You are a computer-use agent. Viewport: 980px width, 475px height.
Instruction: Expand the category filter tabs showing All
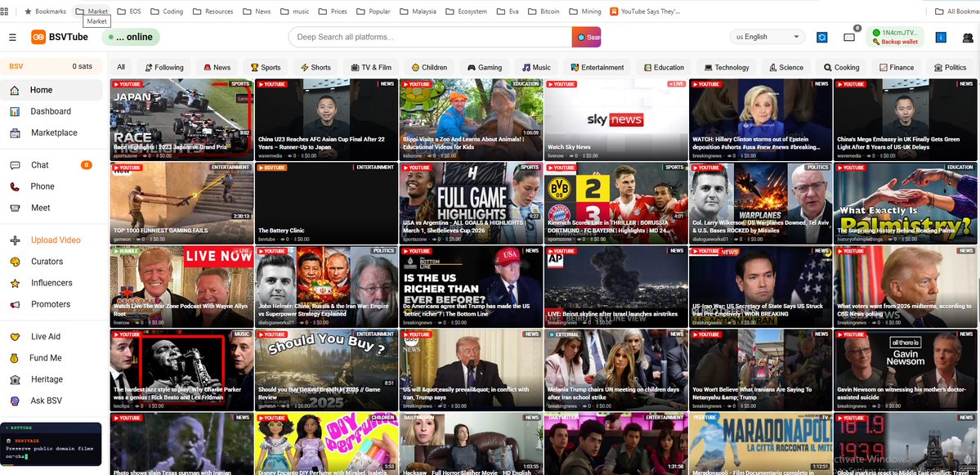pos(120,67)
